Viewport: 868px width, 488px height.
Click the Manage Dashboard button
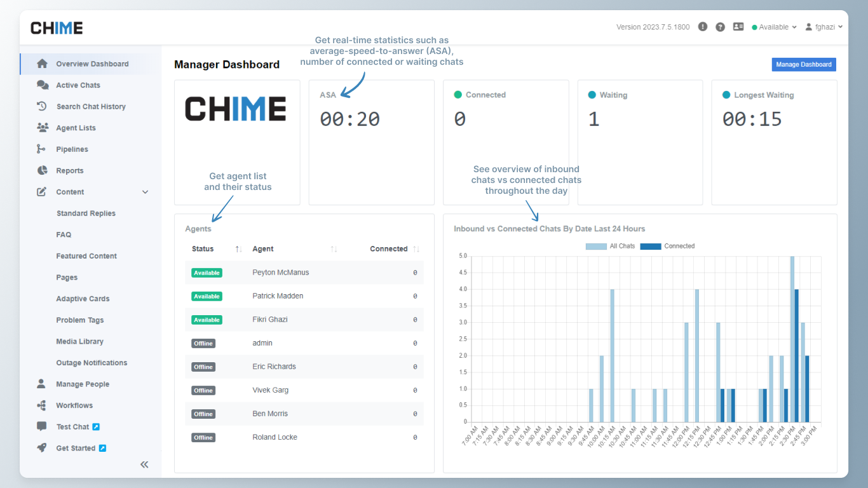[x=804, y=64]
